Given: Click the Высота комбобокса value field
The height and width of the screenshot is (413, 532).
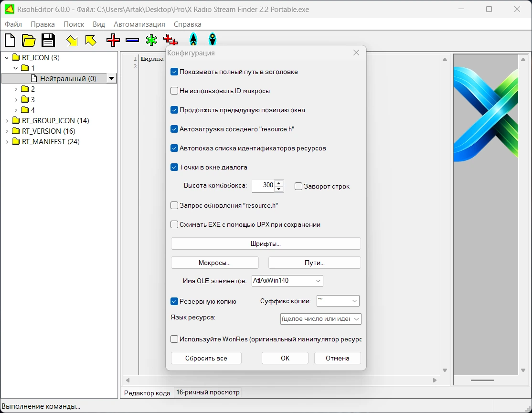Looking at the screenshot, I should (x=263, y=185).
